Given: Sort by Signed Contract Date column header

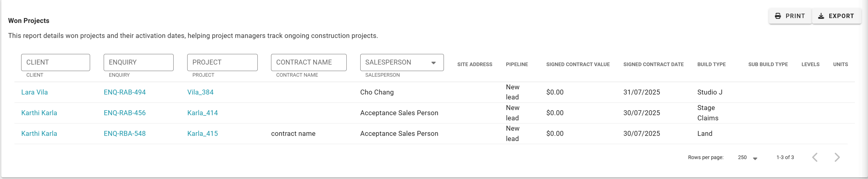Looking at the screenshot, I should point(653,64).
